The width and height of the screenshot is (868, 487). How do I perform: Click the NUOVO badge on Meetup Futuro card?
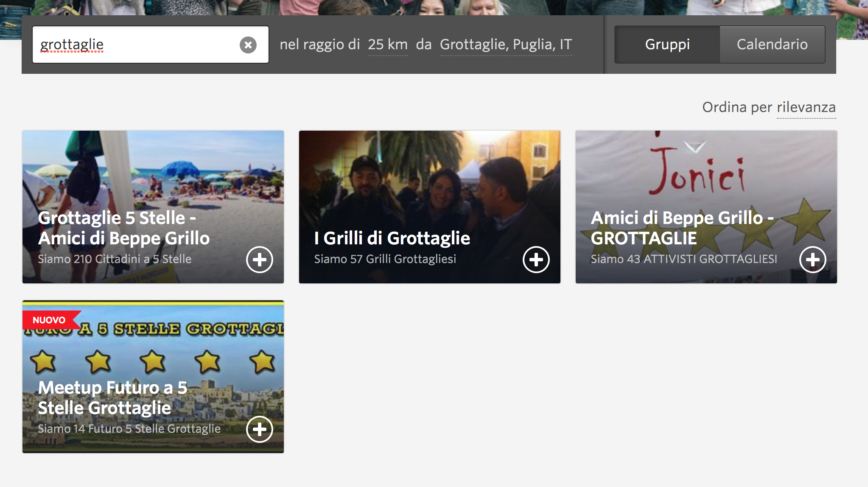[x=51, y=320]
